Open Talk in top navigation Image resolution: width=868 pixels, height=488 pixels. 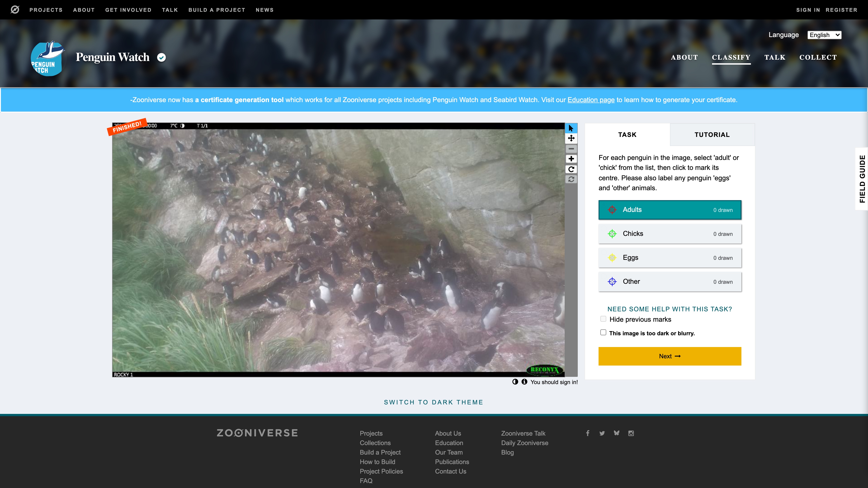(x=170, y=10)
